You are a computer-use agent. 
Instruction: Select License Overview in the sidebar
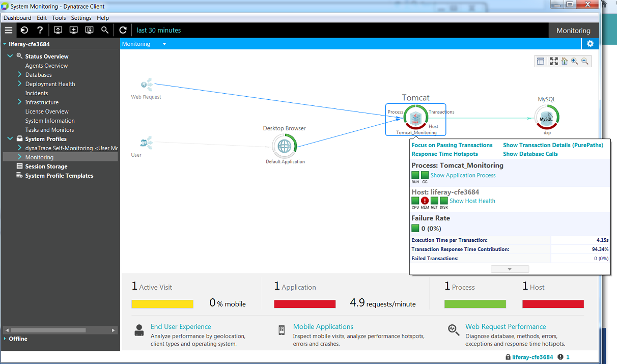click(x=47, y=111)
